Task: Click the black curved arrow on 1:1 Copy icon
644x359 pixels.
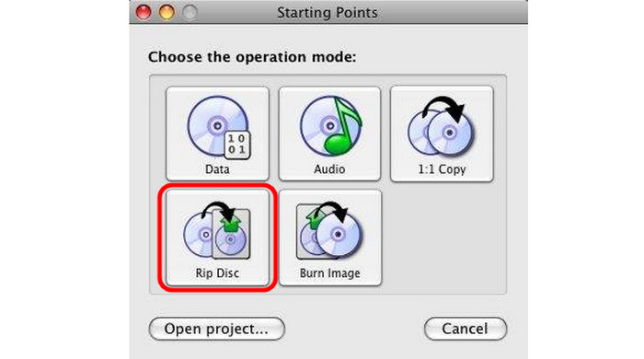Action: (443, 109)
